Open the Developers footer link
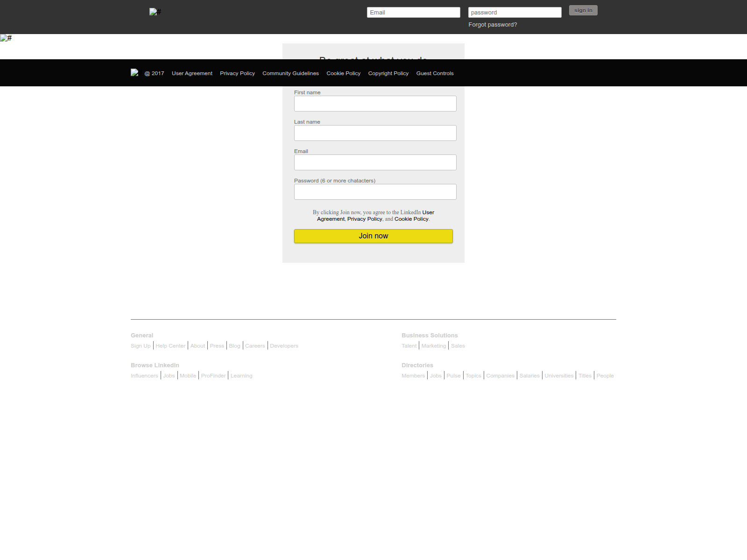This screenshot has width=747, height=560. [x=284, y=346]
